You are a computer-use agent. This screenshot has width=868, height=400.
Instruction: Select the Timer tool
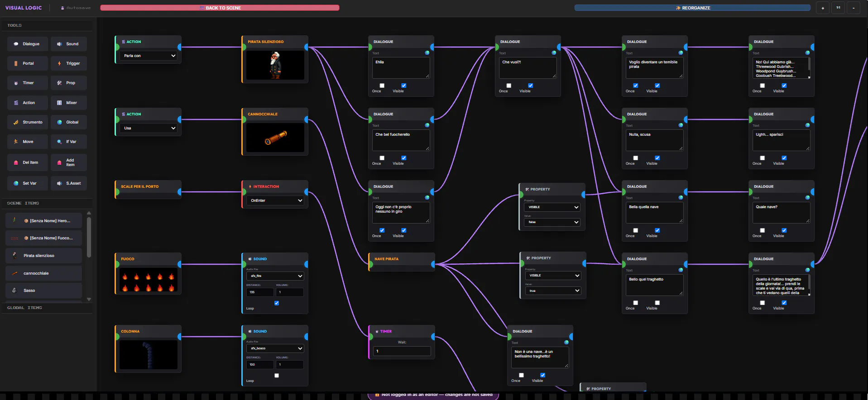coord(28,83)
